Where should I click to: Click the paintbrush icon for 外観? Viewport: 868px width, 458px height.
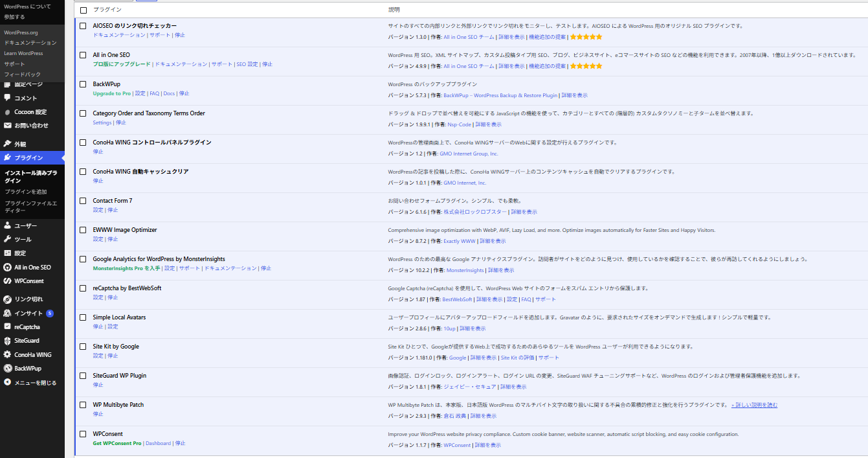coord(7,144)
